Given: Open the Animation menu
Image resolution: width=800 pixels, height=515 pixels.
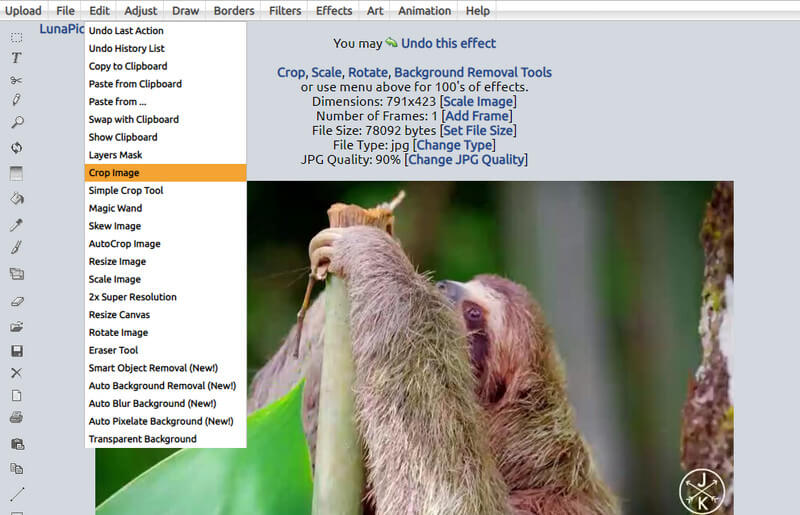Looking at the screenshot, I should pyautogui.click(x=424, y=11).
